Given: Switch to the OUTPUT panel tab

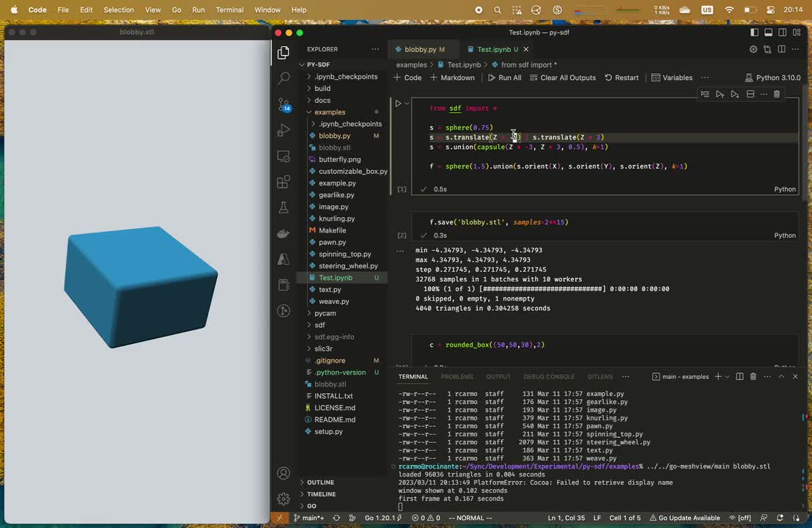Looking at the screenshot, I should coord(498,377).
